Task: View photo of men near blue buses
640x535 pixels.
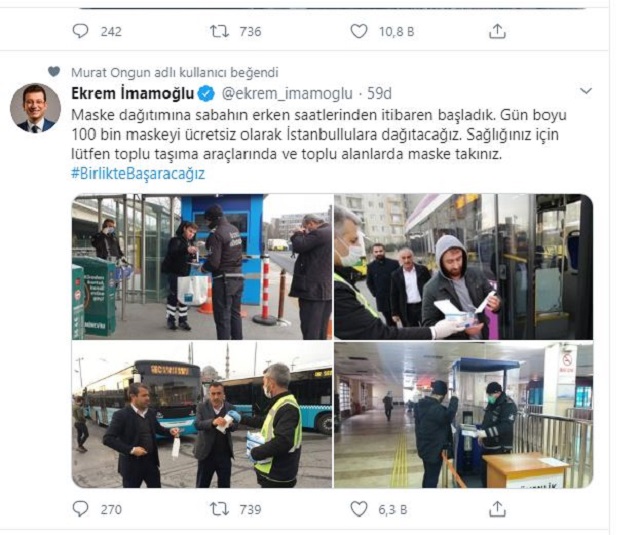Action: [202, 415]
